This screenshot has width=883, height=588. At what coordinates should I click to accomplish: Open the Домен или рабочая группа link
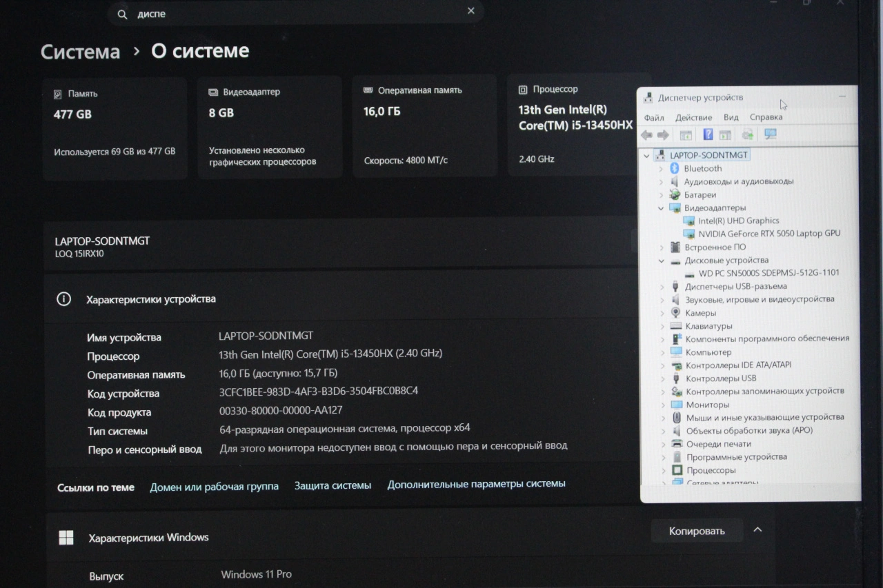click(x=215, y=486)
